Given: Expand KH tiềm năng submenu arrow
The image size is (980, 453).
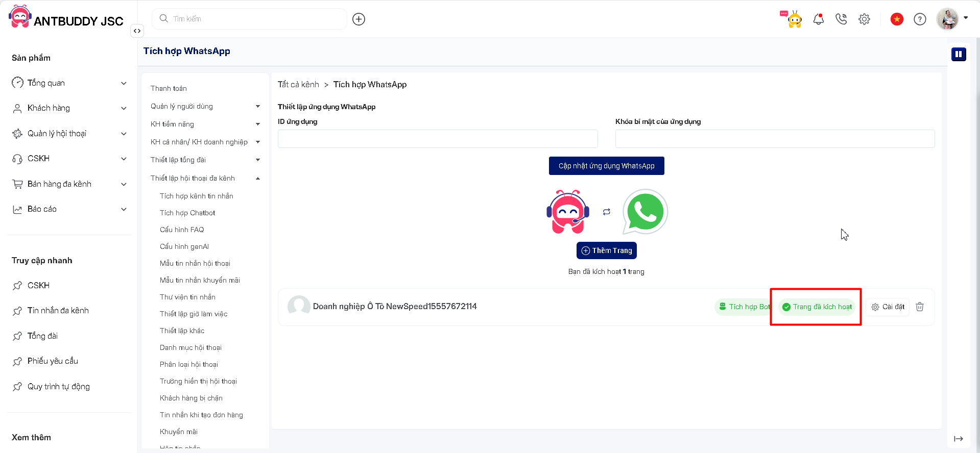Looking at the screenshot, I should pos(258,124).
